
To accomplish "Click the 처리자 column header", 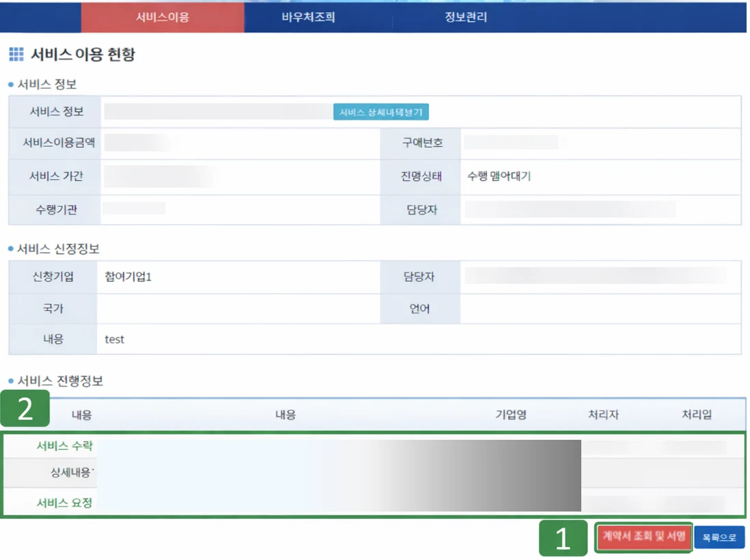I will (x=604, y=415).
